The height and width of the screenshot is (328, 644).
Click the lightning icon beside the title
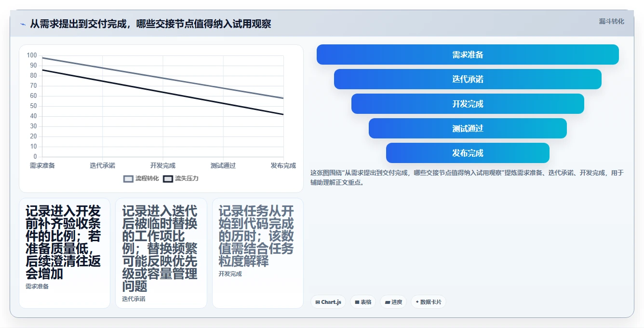click(23, 24)
